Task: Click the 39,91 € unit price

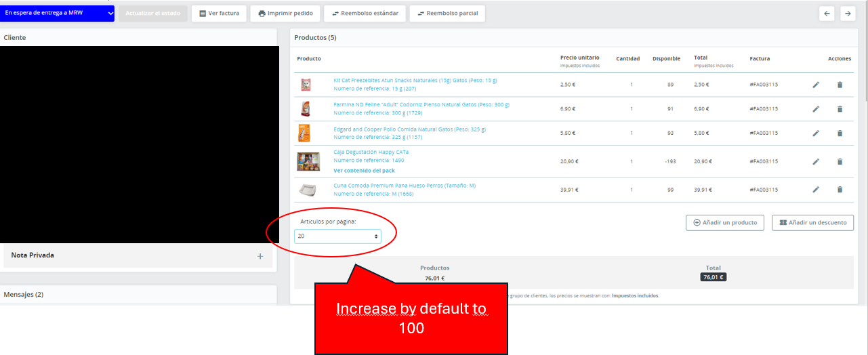Action: click(569, 190)
